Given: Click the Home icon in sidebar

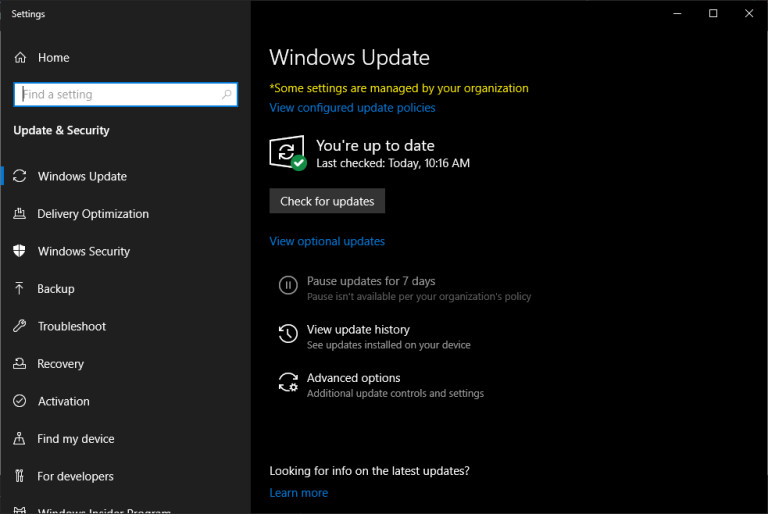Looking at the screenshot, I should [19, 58].
